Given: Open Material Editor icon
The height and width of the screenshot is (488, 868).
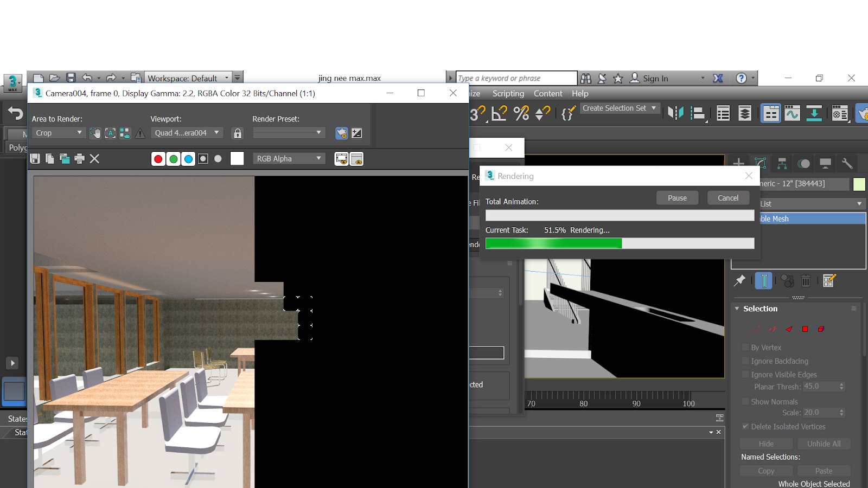Looking at the screenshot, I should (x=840, y=113).
